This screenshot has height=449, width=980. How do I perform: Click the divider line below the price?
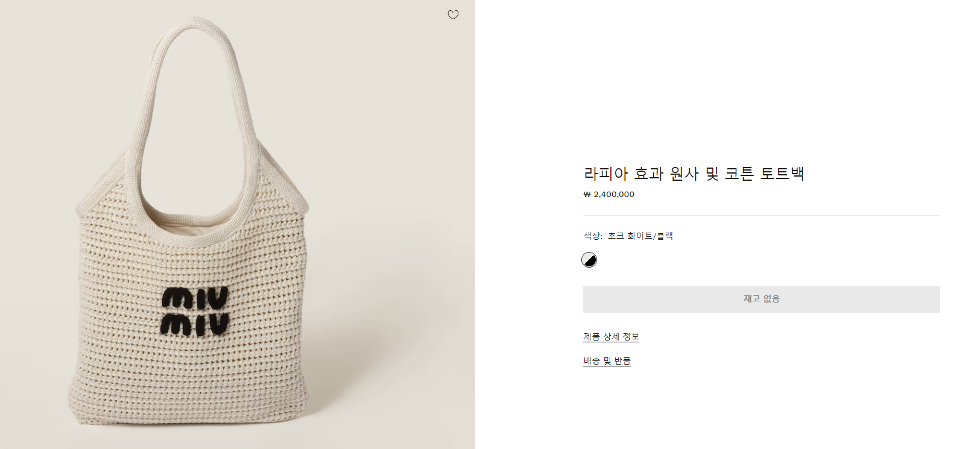coord(761,215)
